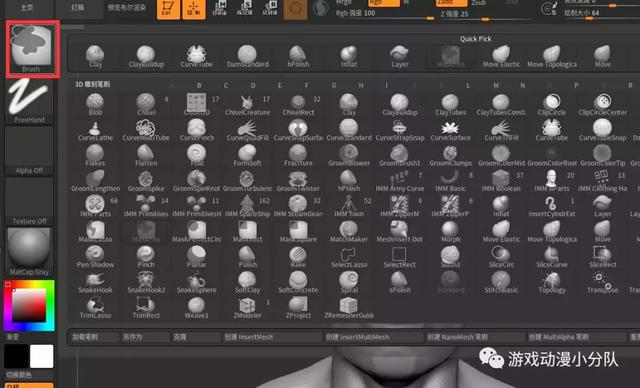Filter brushes by letter B
This screenshot has width=640, height=388.
(199, 85)
